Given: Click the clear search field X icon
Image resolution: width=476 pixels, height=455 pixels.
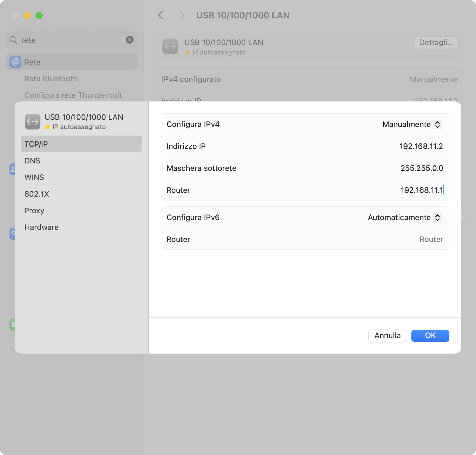Looking at the screenshot, I should [x=130, y=40].
